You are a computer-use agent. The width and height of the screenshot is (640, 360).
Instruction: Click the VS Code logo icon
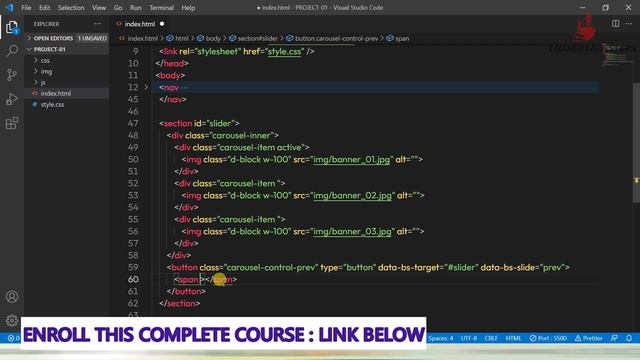click(9, 7)
